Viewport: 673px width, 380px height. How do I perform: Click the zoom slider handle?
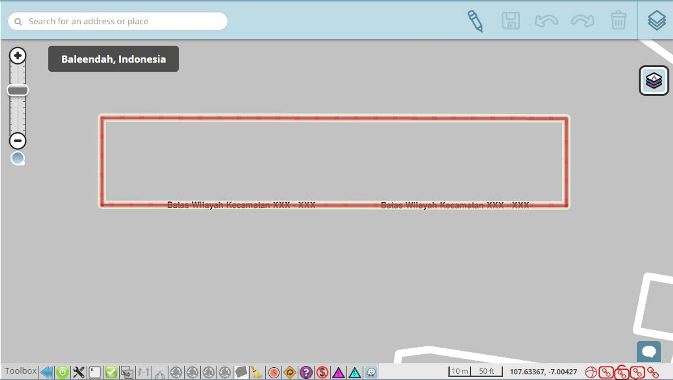[18, 90]
